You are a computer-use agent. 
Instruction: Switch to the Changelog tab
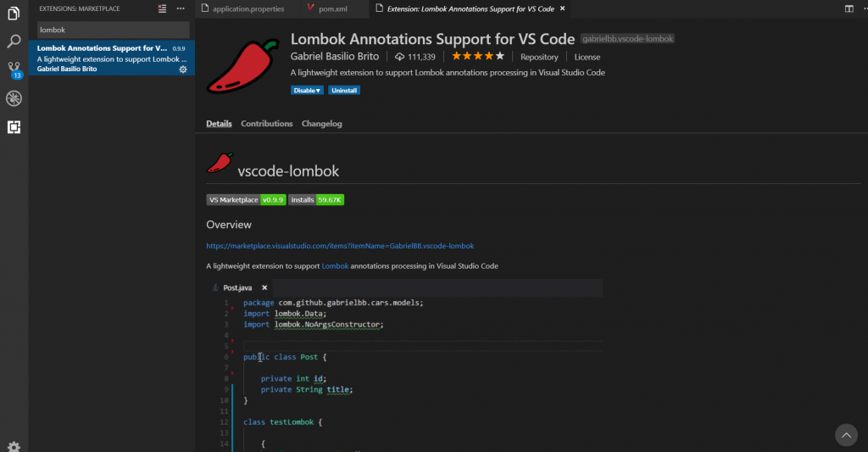click(x=321, y=124)
